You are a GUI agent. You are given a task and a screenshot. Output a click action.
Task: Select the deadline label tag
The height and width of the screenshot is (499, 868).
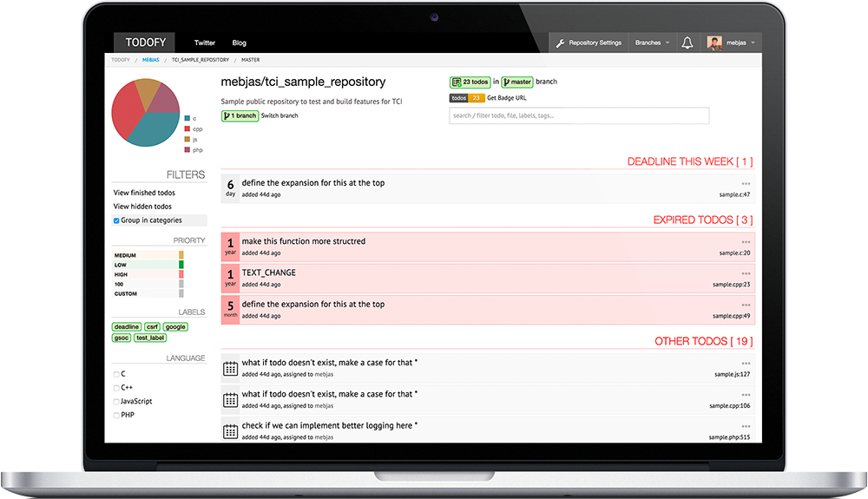click(x=127, y=327)
